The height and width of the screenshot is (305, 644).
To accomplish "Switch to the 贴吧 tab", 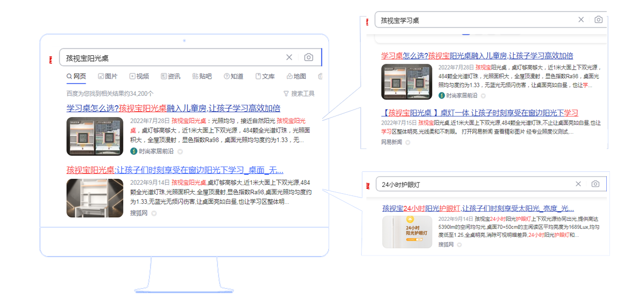I will point(202,77).
